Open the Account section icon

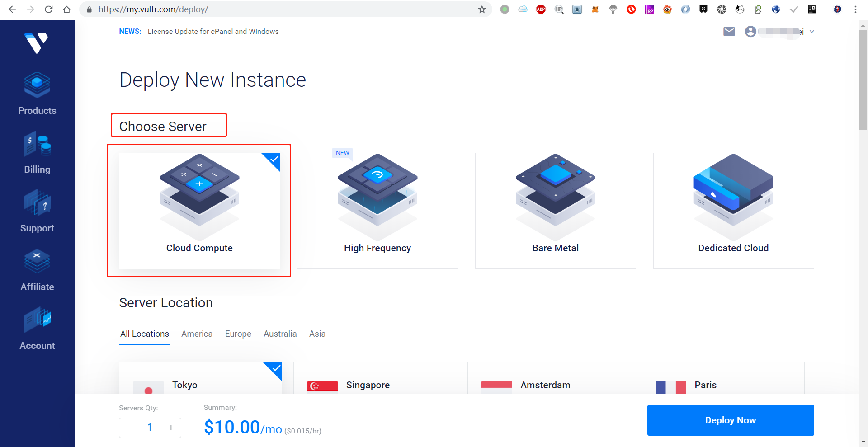[37, 320]
